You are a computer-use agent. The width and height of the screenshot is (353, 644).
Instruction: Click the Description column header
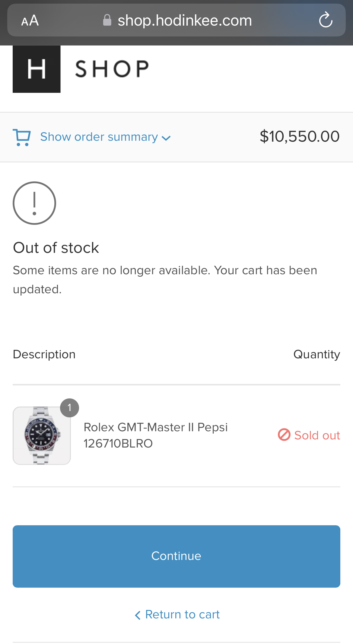click(x=44, y=354)
